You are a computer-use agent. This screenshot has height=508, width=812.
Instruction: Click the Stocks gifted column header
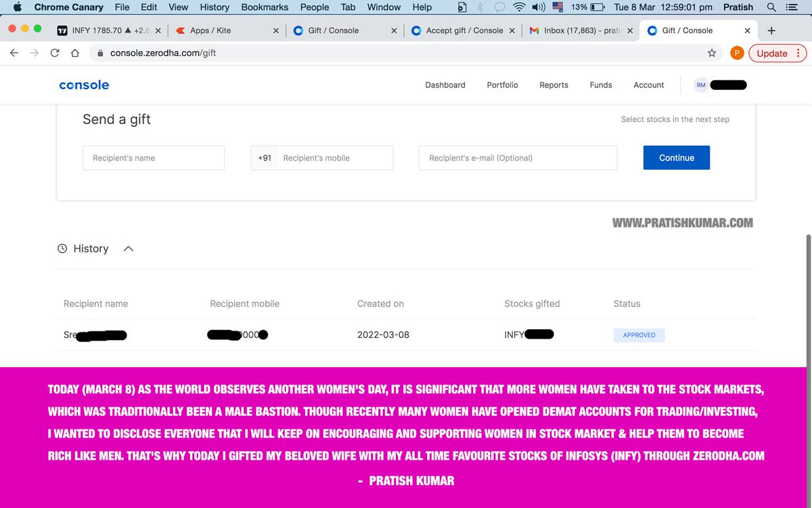coord(532,303)
